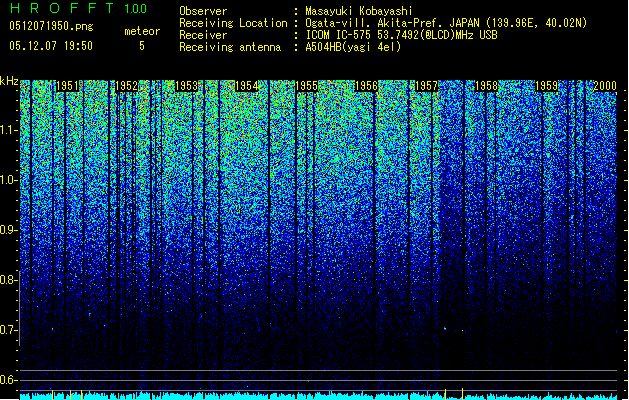Click the A504HB(yagi 4el) antenna text

[x=353, y=47]
